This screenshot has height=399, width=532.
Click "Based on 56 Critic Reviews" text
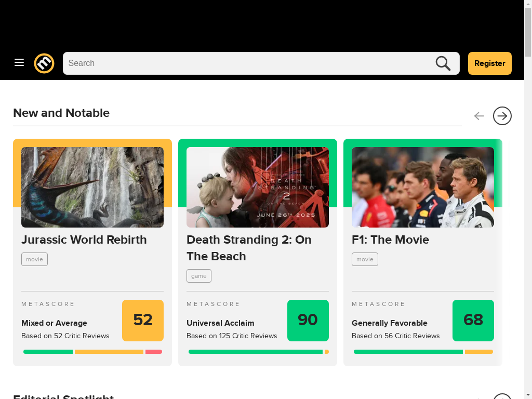pyautogui.click(x=395, y=336)
